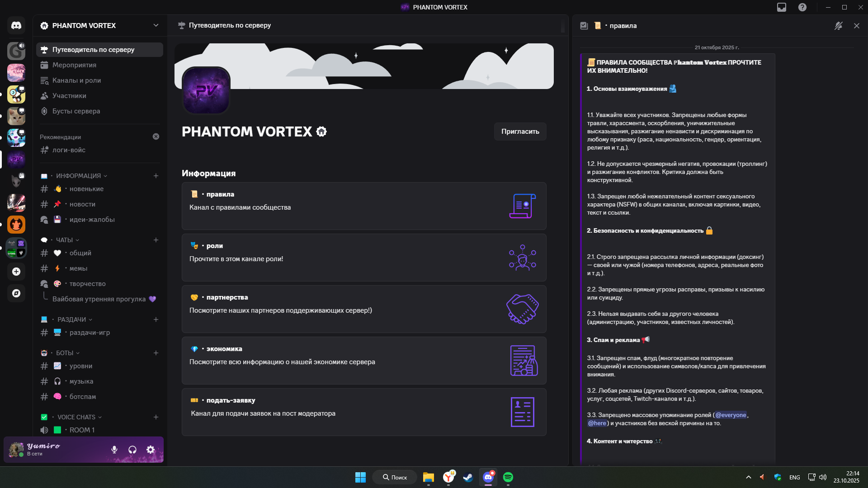This screenshot has height=488, width=868.
Task: Toggle microphone mute in user panel
Action: [x=114, y=450]
